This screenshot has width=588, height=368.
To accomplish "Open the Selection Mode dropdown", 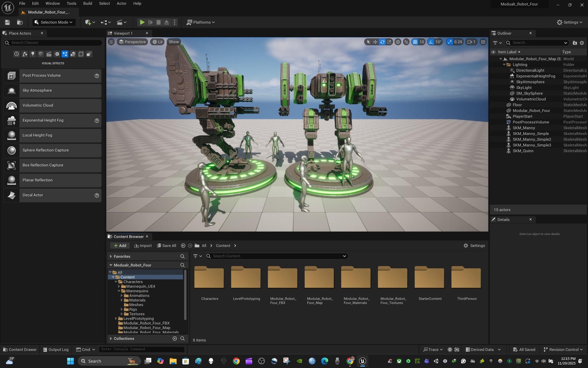I will tap(54, 22).
